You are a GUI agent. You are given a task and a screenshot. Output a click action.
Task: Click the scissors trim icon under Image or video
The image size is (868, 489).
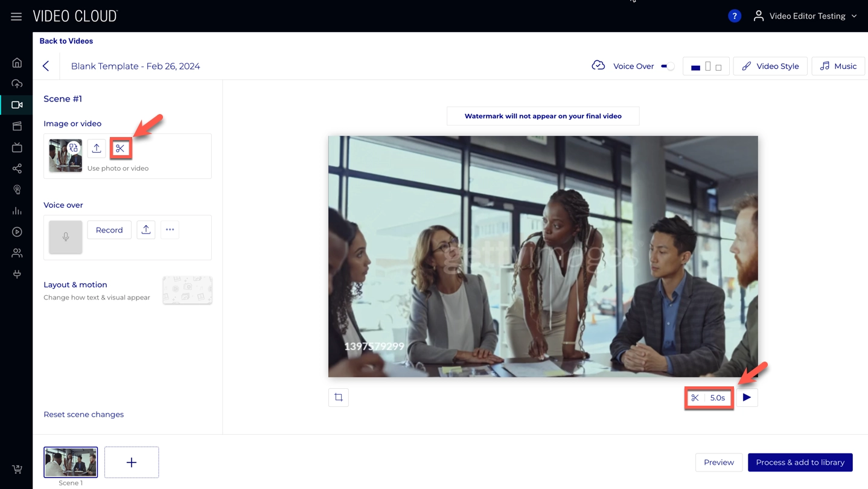pos(121,149)
